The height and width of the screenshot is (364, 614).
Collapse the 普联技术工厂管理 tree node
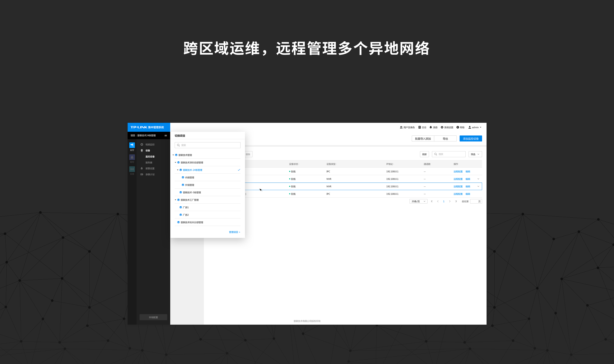click(175, 200)
